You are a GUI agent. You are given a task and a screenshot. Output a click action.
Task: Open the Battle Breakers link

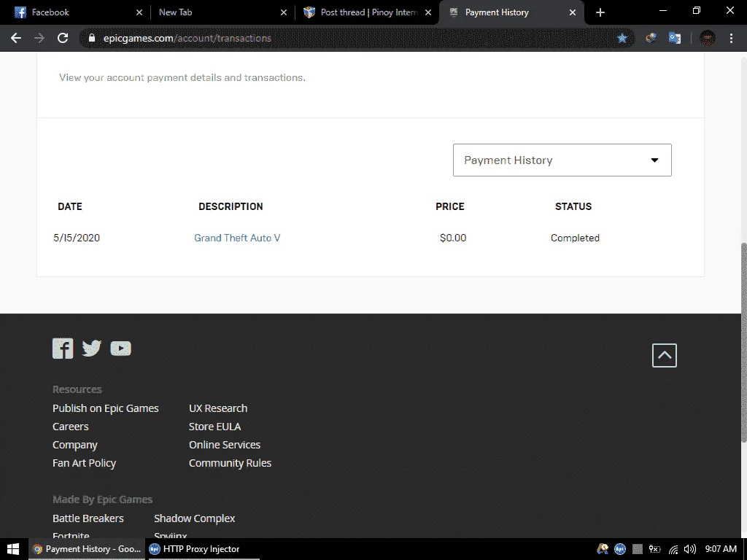88,518
